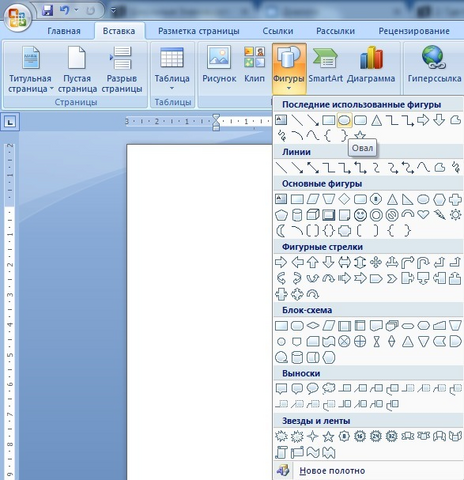This screenshot has height=480, width=464.
Task: Click the ruler tab-stop selector L box
Action: pyautogui.click(x=10, y=122)
